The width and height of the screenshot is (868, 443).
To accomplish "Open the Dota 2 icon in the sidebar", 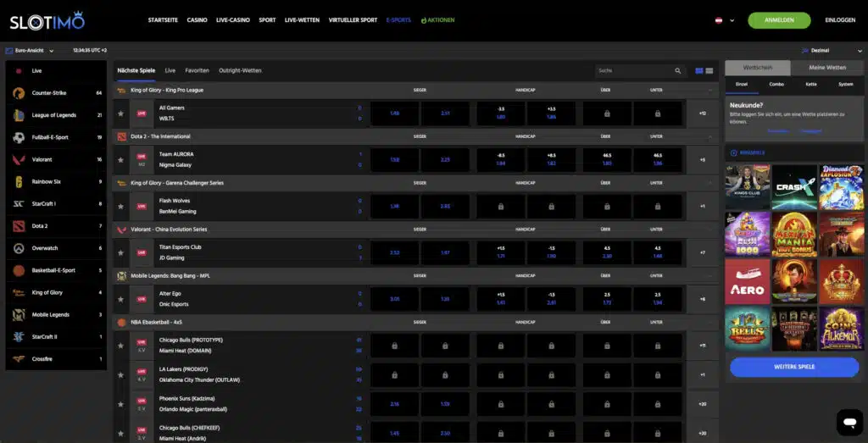I will 19,225.
